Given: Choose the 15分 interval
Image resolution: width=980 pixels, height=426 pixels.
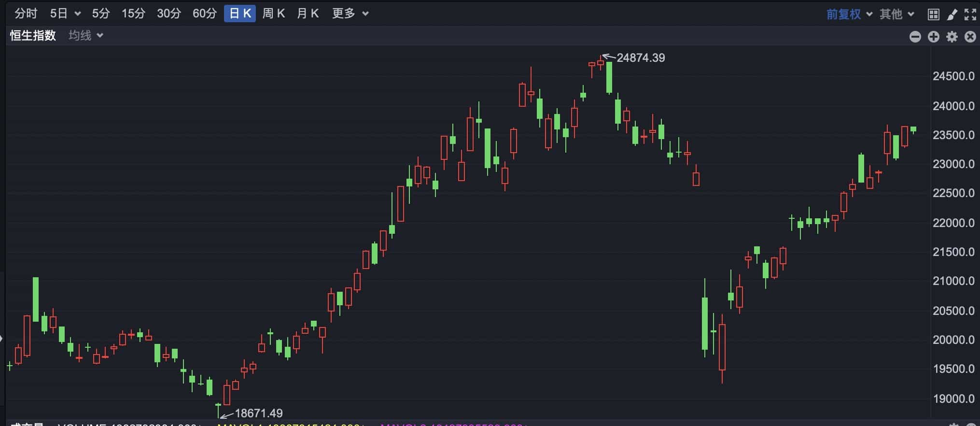Looking at the screenshot, I should 133,14.
